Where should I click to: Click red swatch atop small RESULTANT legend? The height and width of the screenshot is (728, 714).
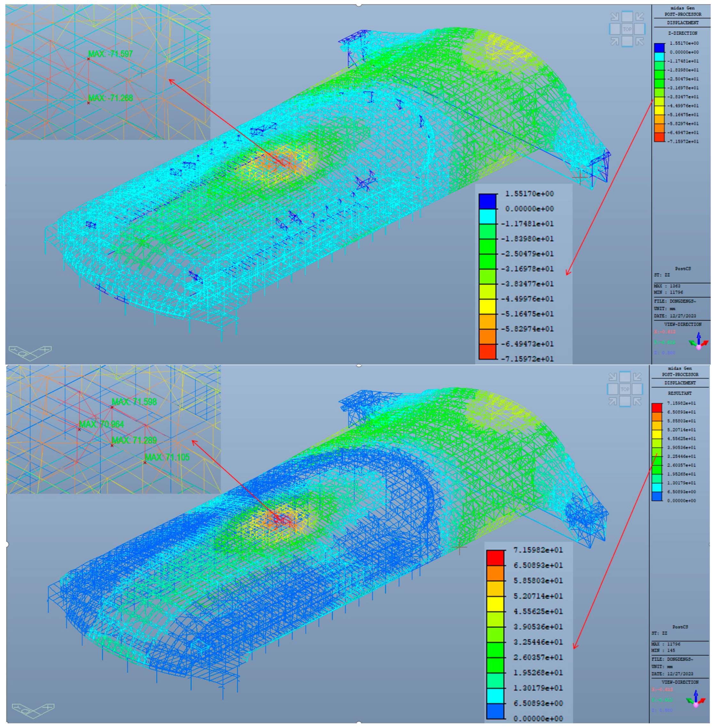pyautogui.click(x=657, y=408)
